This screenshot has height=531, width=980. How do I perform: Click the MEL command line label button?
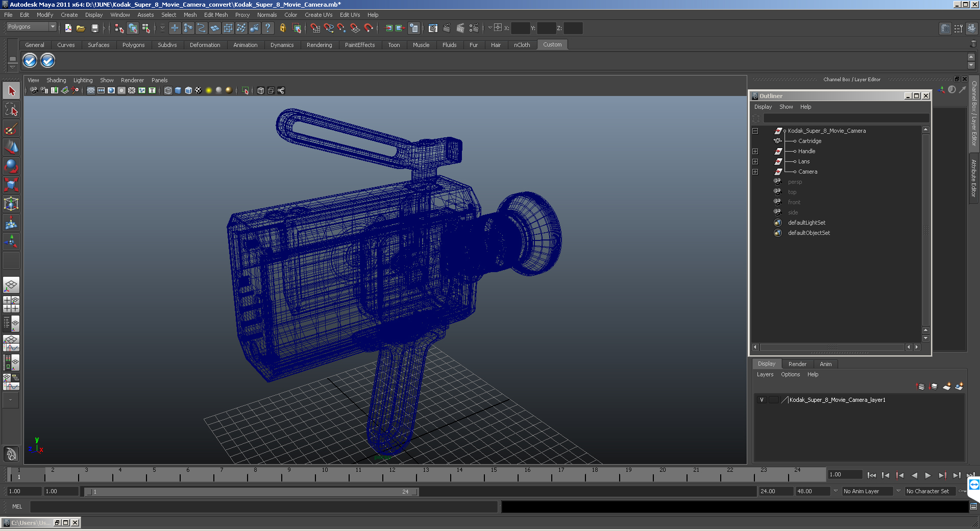point(17,506)
